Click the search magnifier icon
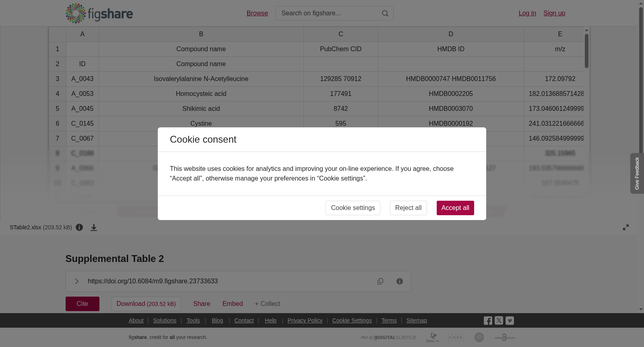This screenshot has width=644, height=347. click(385, 13)
